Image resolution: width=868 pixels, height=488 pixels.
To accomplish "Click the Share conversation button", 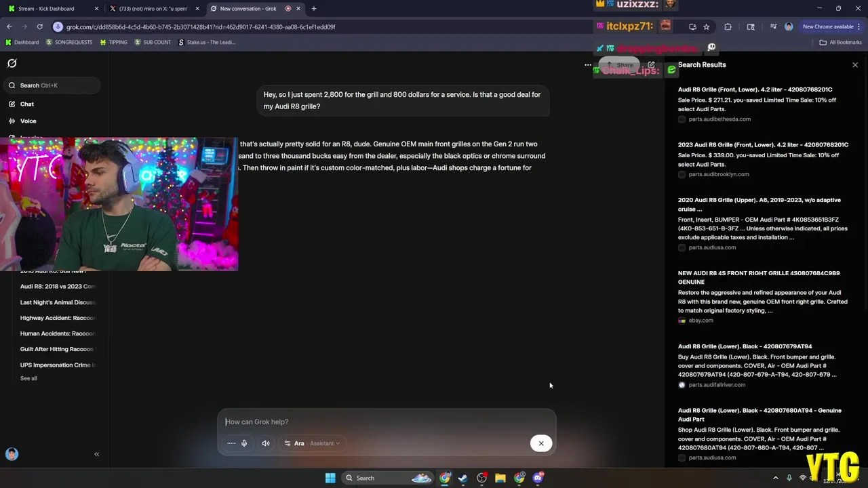I will coord(620,65).
